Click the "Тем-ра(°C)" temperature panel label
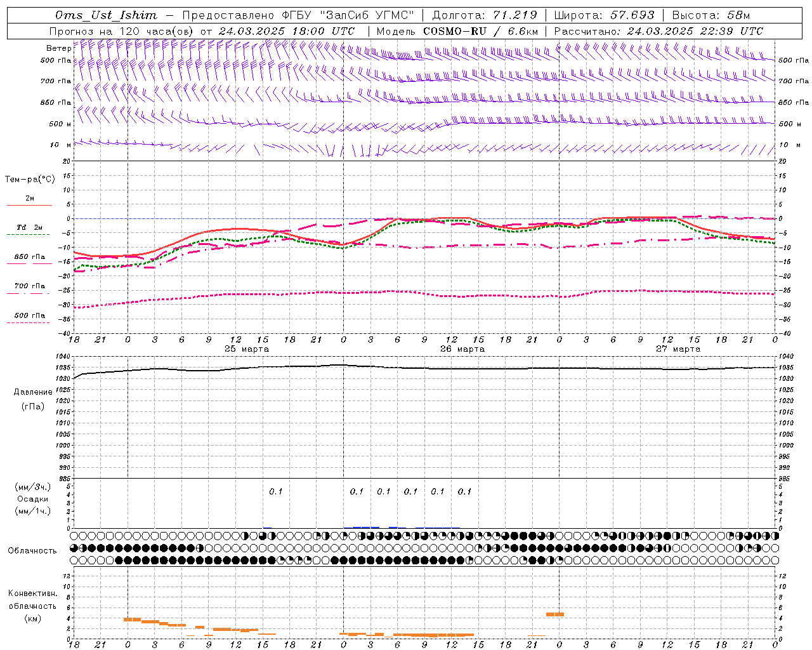 [x=30, y=180]
